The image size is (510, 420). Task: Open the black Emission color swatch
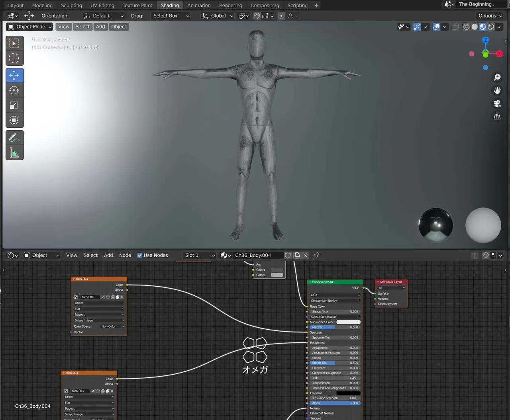[348, 393]
